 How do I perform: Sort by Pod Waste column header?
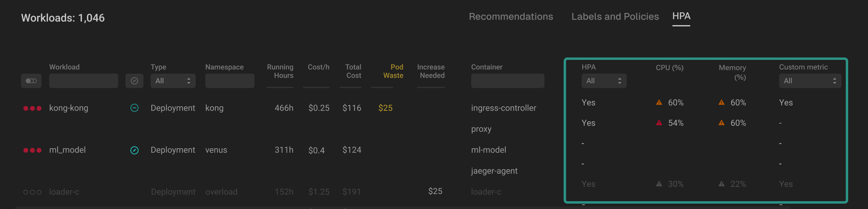(x=393, y=71)
